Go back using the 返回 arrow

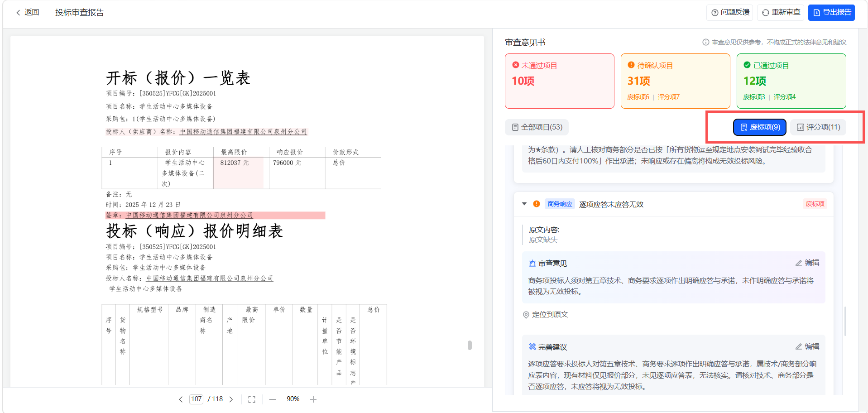[x=27, y=13]
